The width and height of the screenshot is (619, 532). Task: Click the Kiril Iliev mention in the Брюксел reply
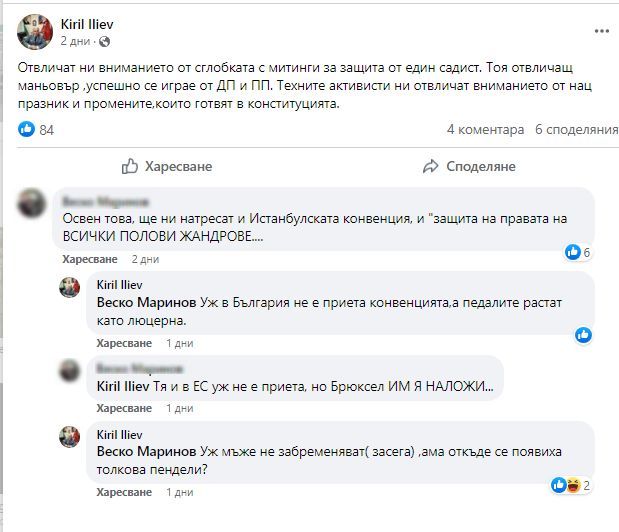click(x=123, y=386)
